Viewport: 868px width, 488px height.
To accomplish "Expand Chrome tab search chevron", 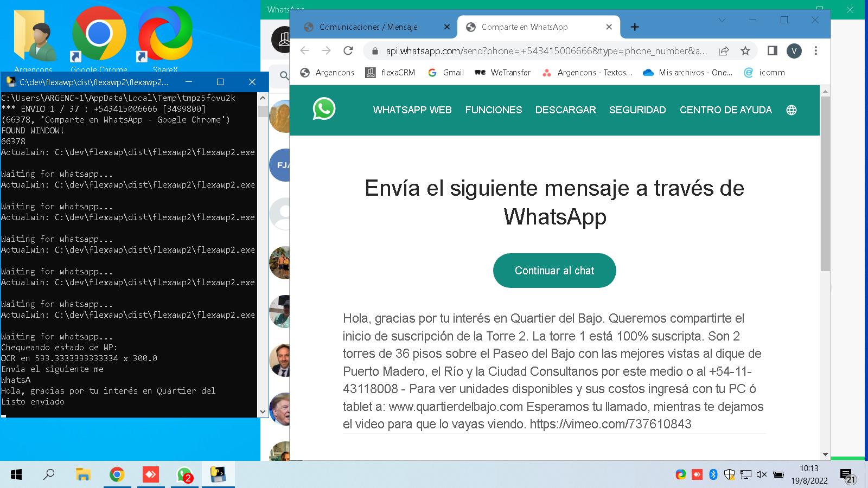I will (722, 20).
